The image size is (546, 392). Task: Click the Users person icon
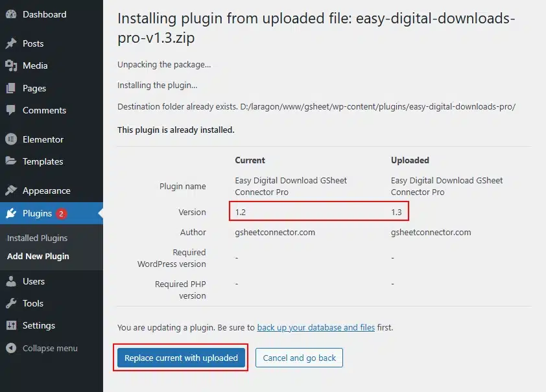coord(11,281)
